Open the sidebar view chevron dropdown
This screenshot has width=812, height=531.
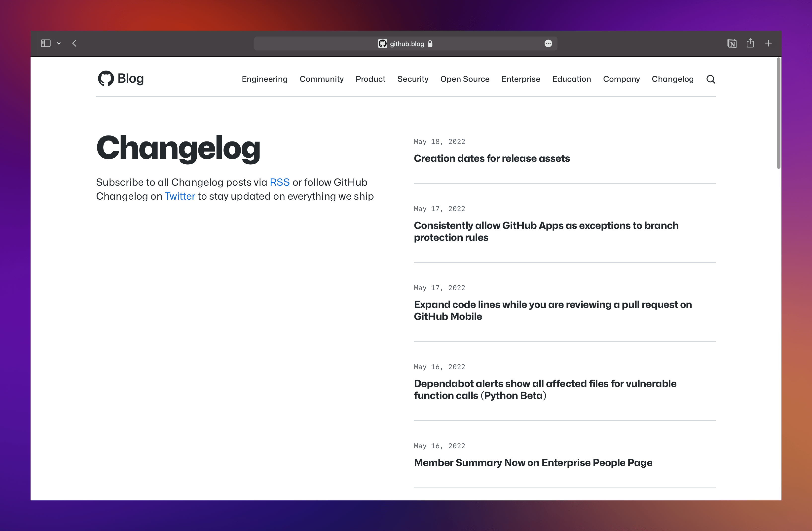point(59,43)
